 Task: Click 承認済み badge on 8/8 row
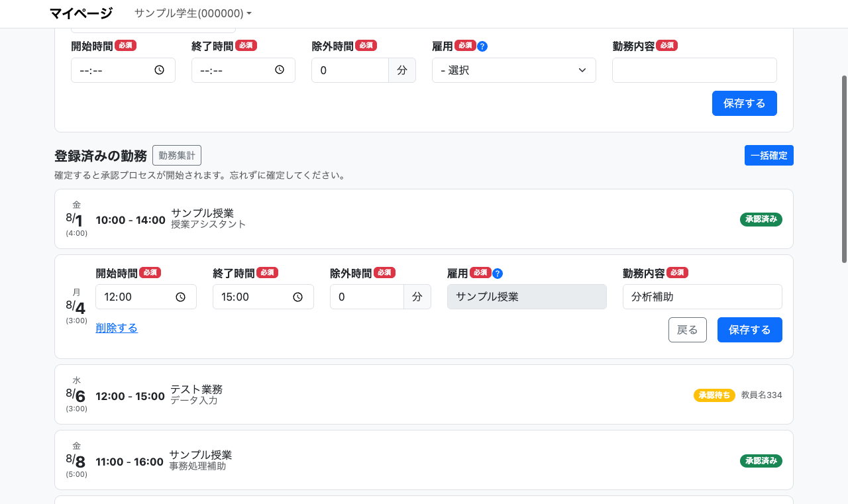761,461
